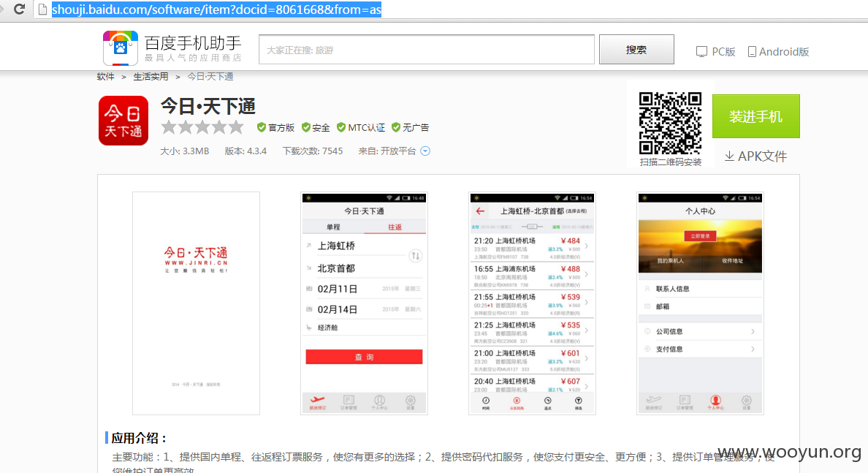This screenshot has height=473, width=868.
Task: Go to 软件 breadcrumb
Action: [105, 77]
